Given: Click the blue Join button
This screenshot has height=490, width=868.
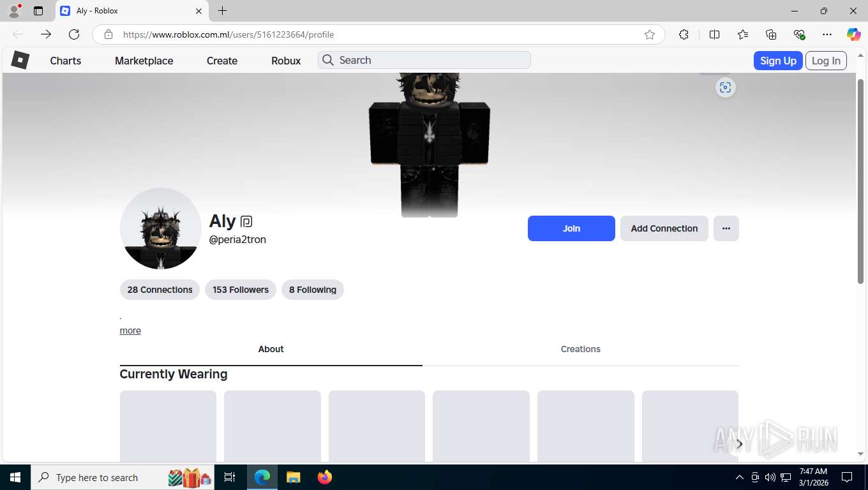Looking at the screenshot, I should pyautogui.click(x=571, y=228).
